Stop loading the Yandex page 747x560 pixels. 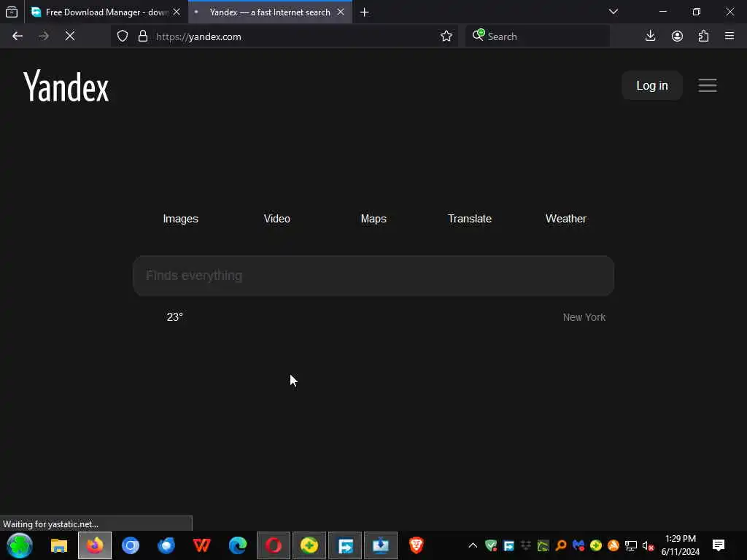coord(69,36)
